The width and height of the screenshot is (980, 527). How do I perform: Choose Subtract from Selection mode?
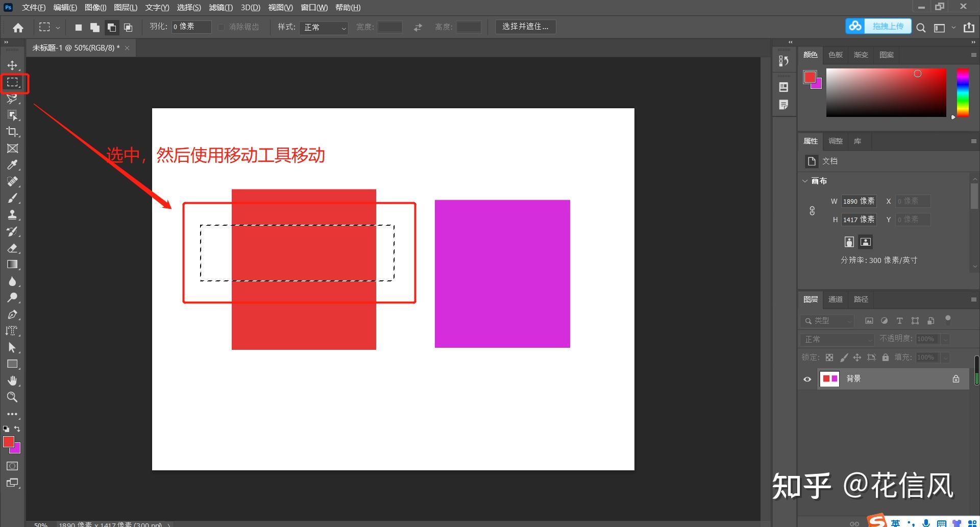[x=111, y=28]
